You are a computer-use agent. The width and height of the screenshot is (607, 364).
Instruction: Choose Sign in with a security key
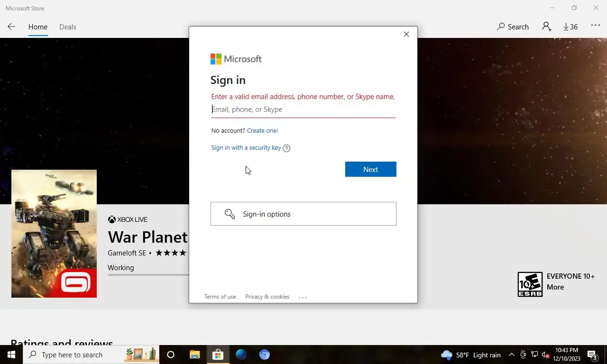click(246, 148)
